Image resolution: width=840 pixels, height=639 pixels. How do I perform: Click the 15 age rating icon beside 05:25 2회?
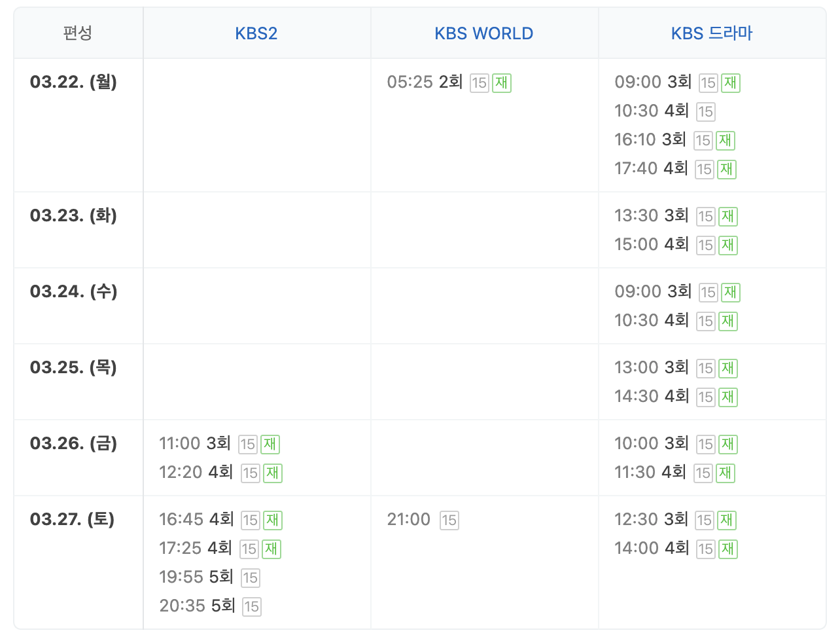click(480, 83)
